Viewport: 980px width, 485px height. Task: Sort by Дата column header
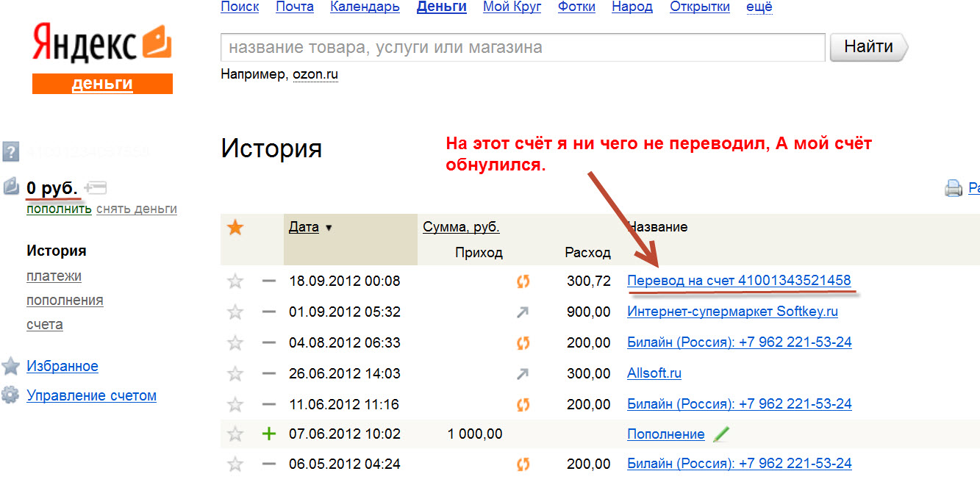point(304,227)
